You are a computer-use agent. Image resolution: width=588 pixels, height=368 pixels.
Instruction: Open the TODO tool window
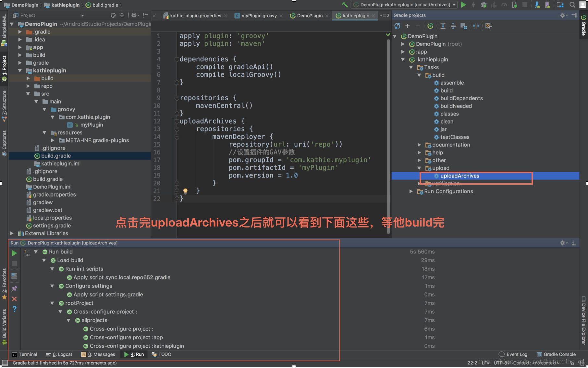161,354
